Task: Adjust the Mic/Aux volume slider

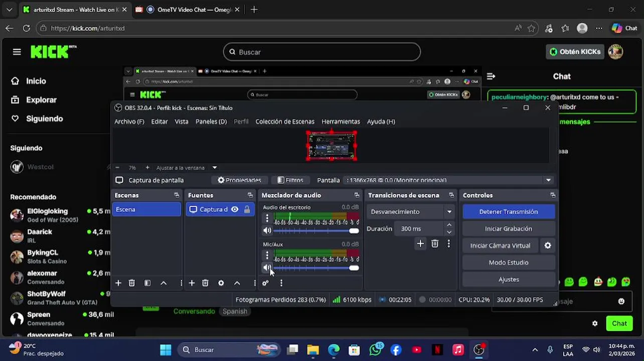Action: (x=316, y=268)
